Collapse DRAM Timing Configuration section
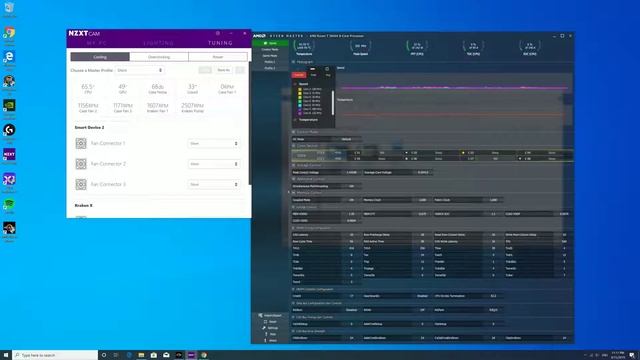Image resolution: width=640 pixels, height=360 pixels. tap(293, 228)
